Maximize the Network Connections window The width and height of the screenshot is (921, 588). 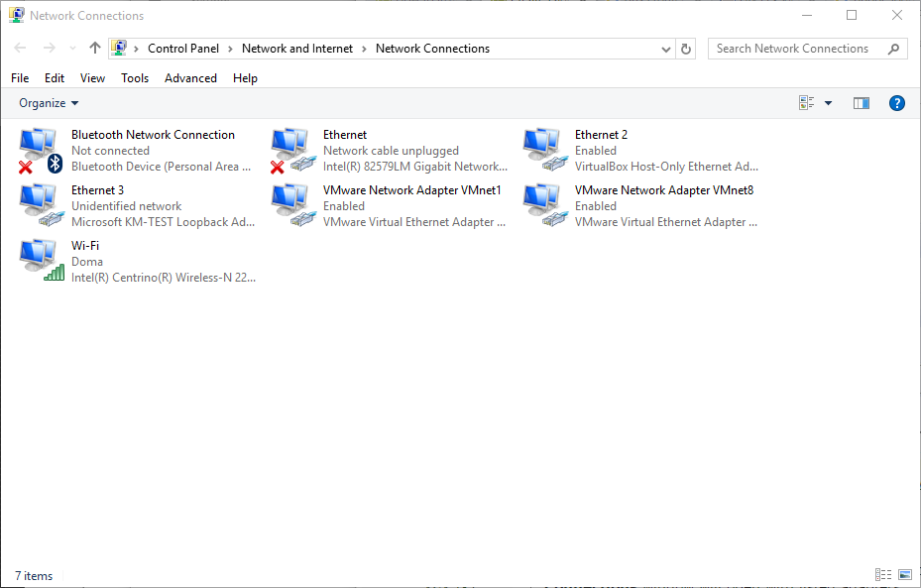[852, 15]
